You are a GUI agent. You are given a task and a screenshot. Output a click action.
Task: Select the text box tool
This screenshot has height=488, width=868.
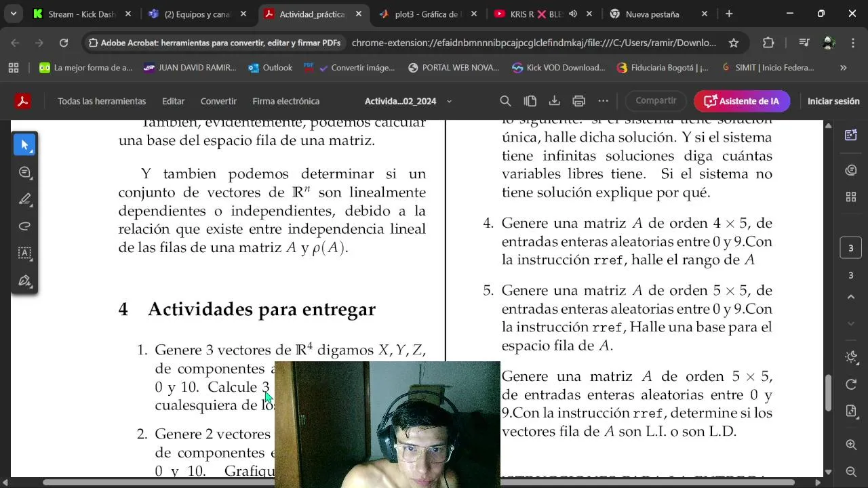coord(25,253)
